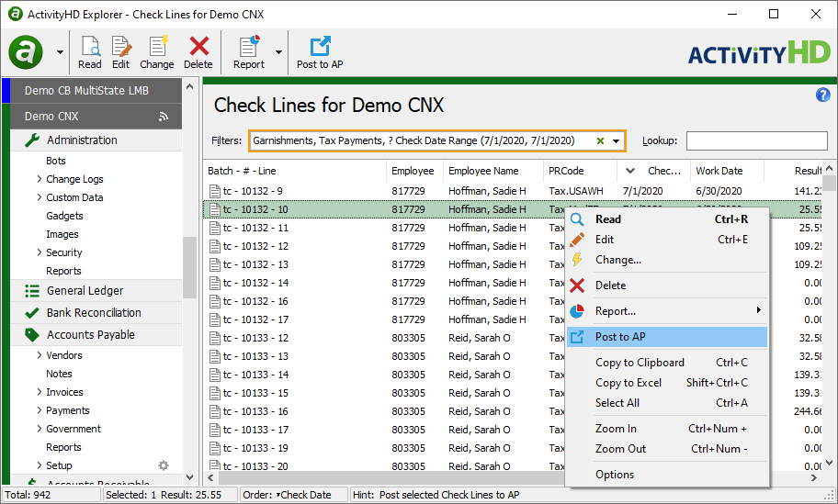Open the blue help question icon
This screenshot has width=838, height=504.
[x=823, y=95]
